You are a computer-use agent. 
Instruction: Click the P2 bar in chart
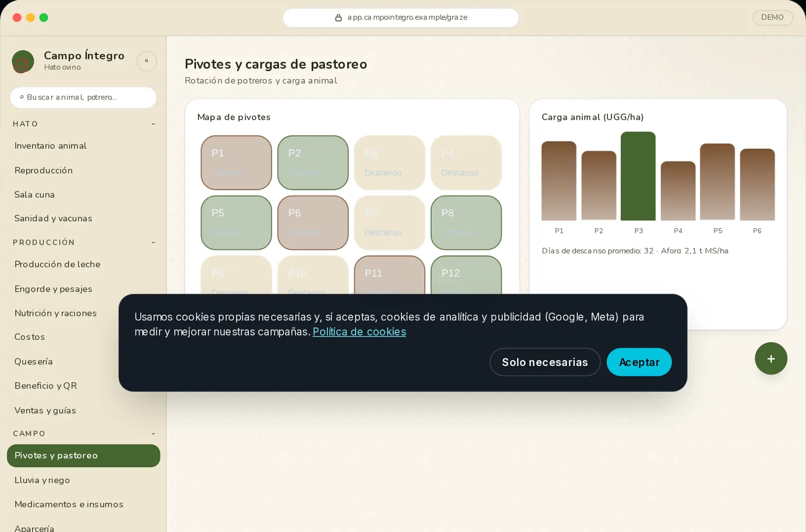[x=598, y=185]
